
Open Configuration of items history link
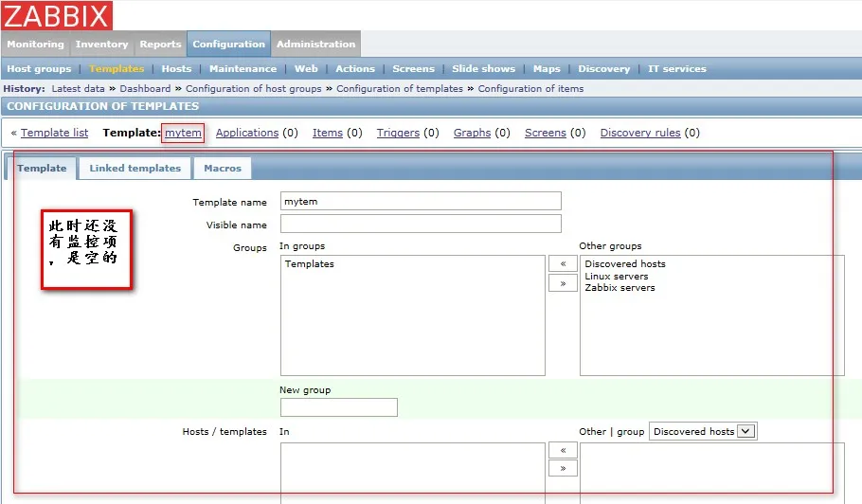tap(530, 88)
